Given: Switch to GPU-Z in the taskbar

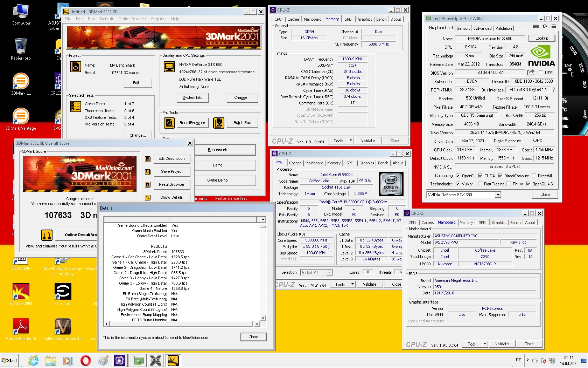Looking at the screenshot, I should tap(138, 361).
